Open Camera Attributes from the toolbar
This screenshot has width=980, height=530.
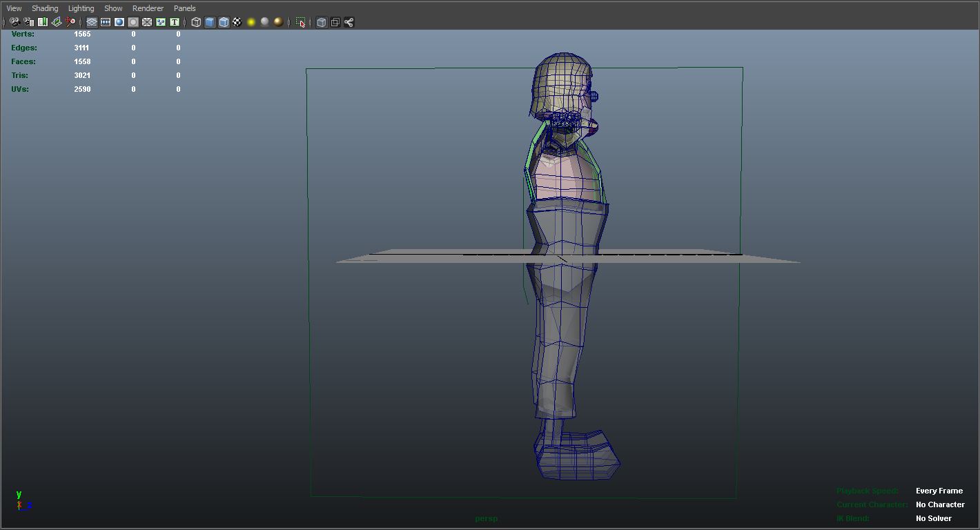28,22
